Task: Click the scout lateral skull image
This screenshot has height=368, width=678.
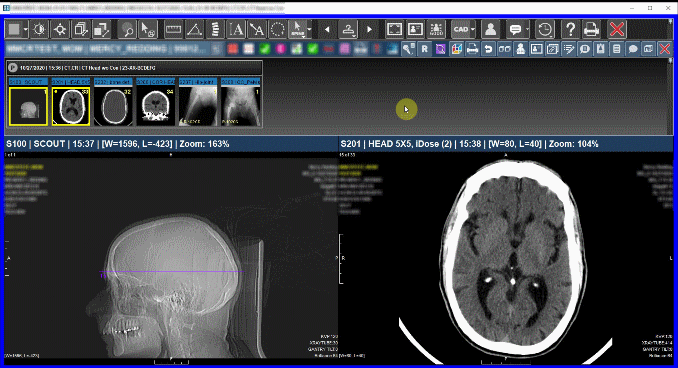Action: 171,258
